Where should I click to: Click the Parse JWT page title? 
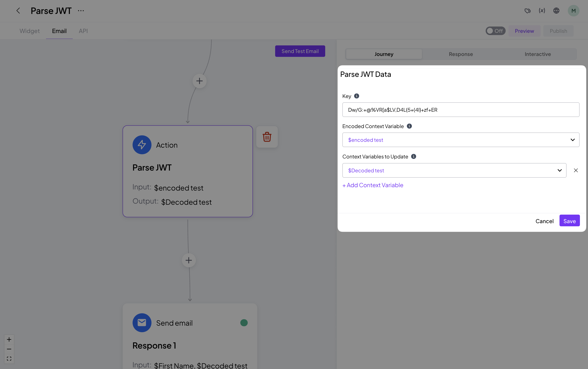click(51, 11)
